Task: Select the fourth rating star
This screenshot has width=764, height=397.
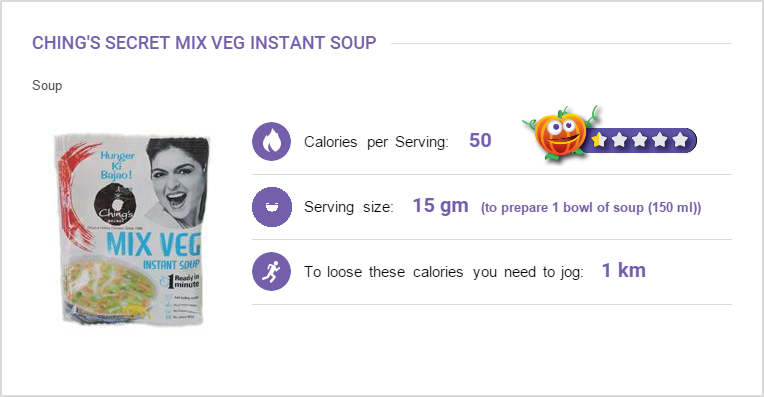Action: coord(660,140)
